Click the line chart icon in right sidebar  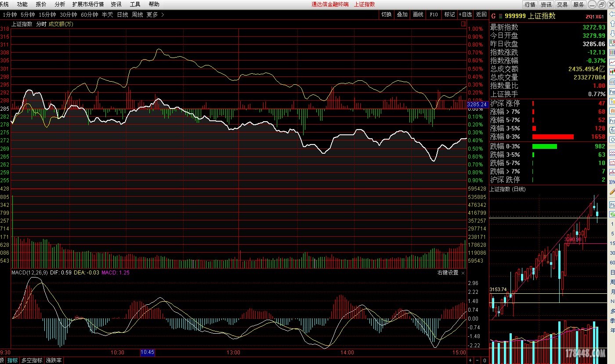[x=612, y=62]
